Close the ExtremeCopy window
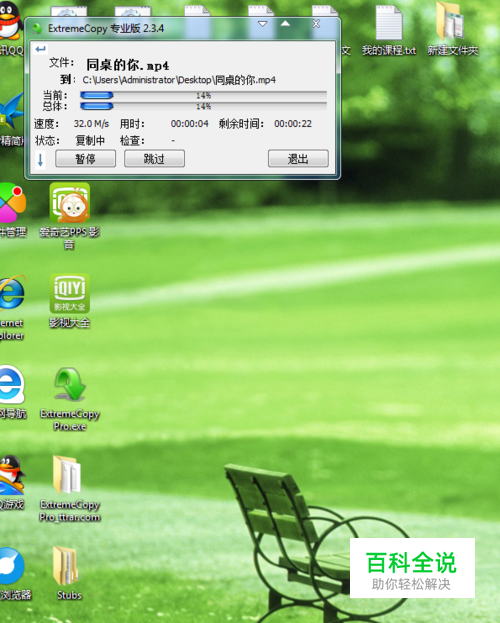The image size is (500, 623). point(316,24)
